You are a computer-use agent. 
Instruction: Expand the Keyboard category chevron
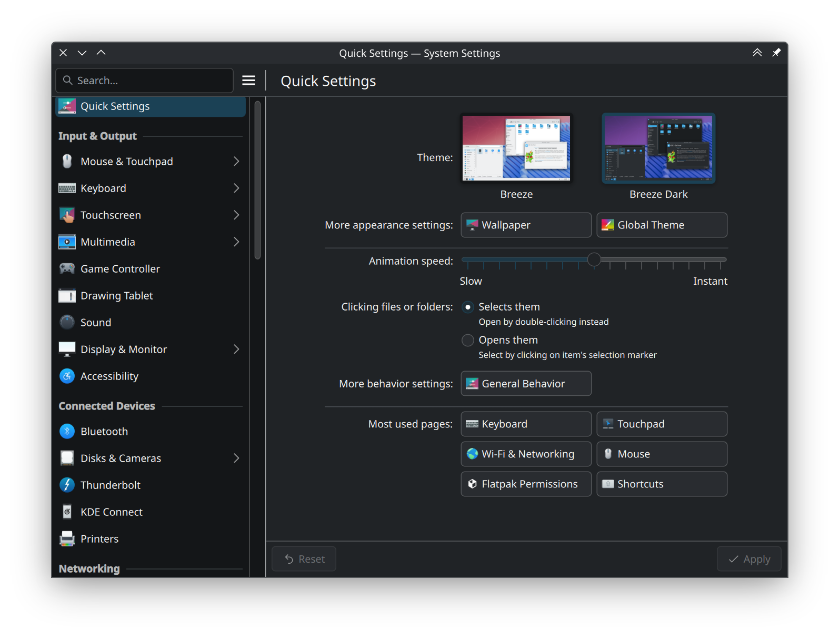coord(236,188)
